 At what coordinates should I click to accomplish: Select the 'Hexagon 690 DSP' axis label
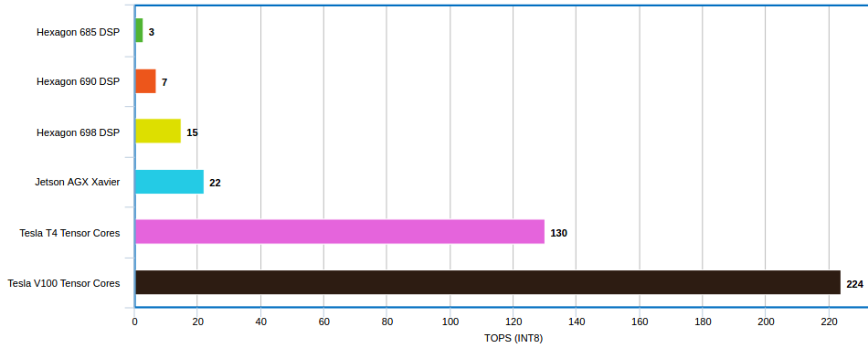pyautogui.click(x=78, y=82)
